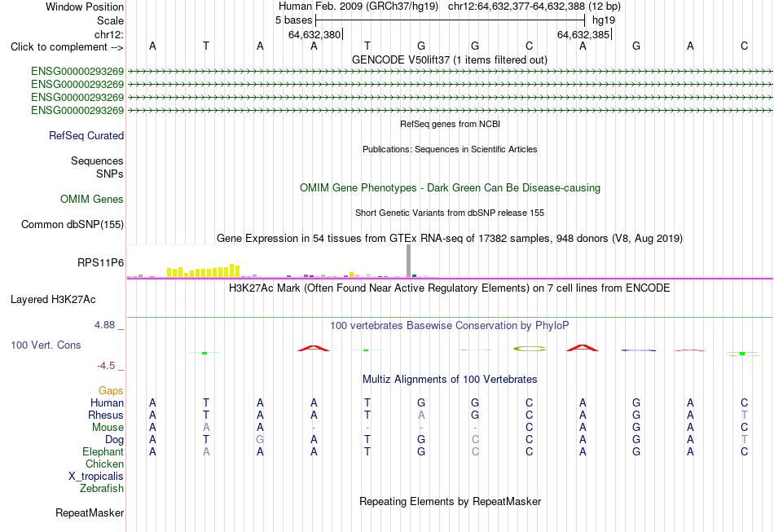
Task: Click the yellow bars in the GTEx expression chart
Action: click(x=204, y=271)
